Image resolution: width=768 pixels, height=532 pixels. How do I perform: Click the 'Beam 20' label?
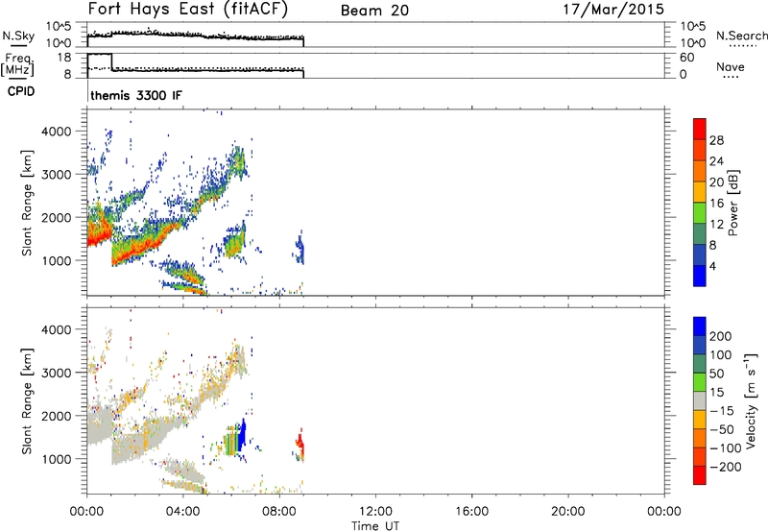click(x=374, y=11)
